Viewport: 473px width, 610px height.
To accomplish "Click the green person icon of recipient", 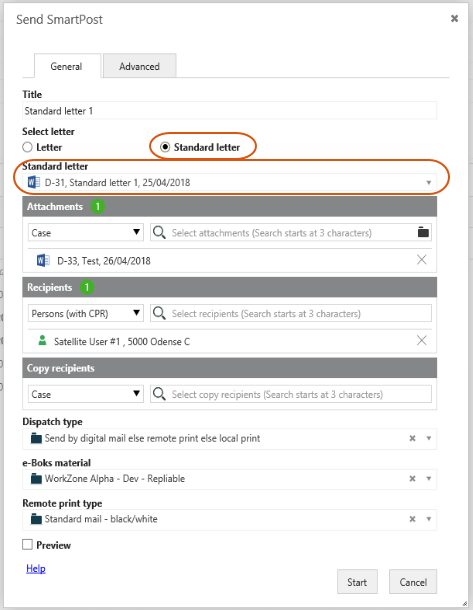I will [x=42, y=340].
